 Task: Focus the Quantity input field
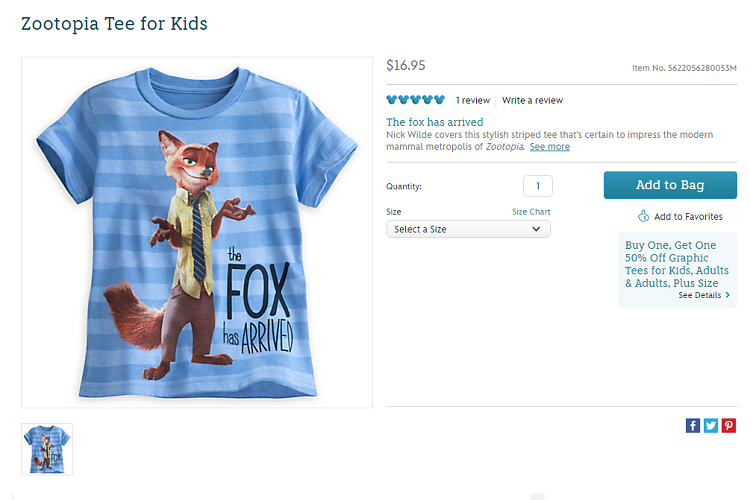point(537,186)
